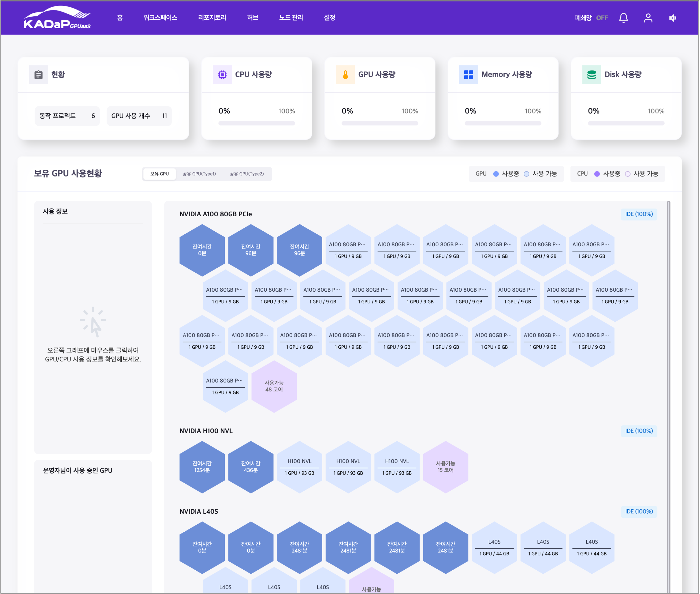Click the GPU 사용중 legend dot
The height and width of the screenshot is (594, 700).
[x=496, y=174]
